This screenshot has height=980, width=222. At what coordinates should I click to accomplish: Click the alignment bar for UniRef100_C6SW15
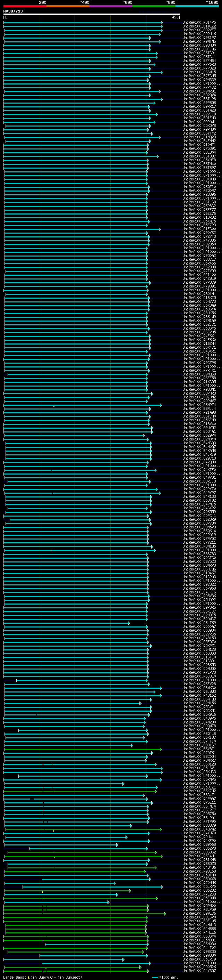pyautogui.click(x=83, y=72)
